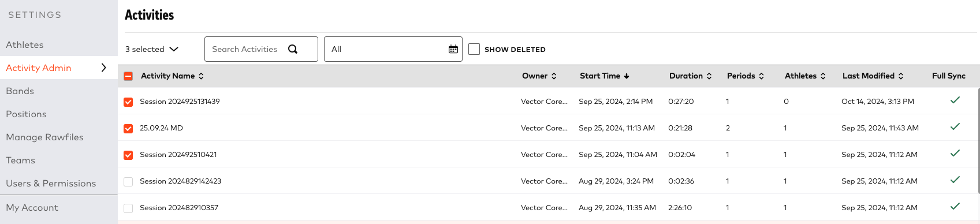The image size is (980, 224).
Task: Toggle Start Time sort arrow
Action: pos(627,76)
